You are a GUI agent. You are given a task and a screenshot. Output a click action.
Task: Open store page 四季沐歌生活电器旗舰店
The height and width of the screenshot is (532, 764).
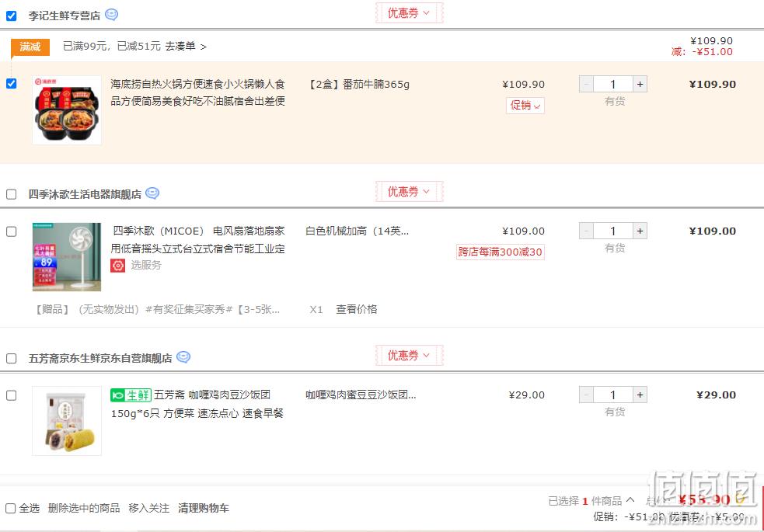(85, 194)
